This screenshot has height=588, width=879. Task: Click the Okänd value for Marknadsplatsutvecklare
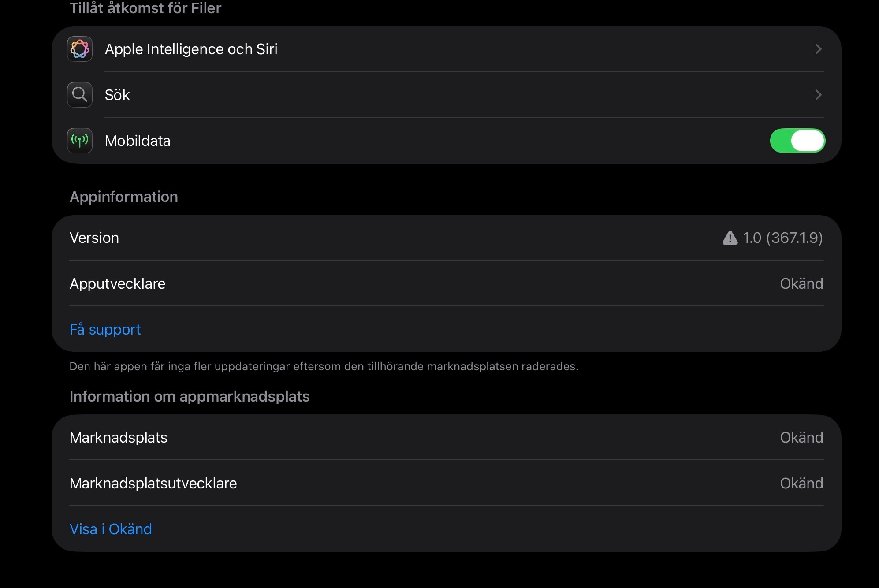tap(801, 483)
